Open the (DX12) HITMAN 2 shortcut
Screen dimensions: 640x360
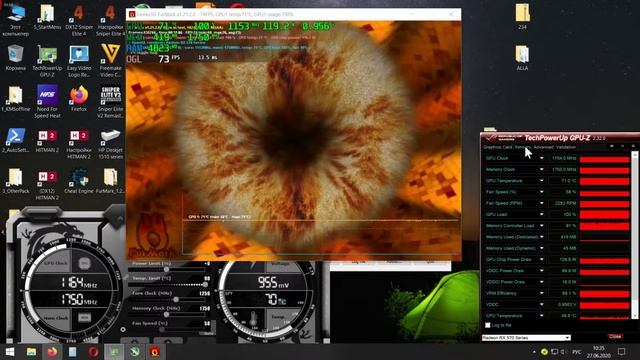click(47, 184)
